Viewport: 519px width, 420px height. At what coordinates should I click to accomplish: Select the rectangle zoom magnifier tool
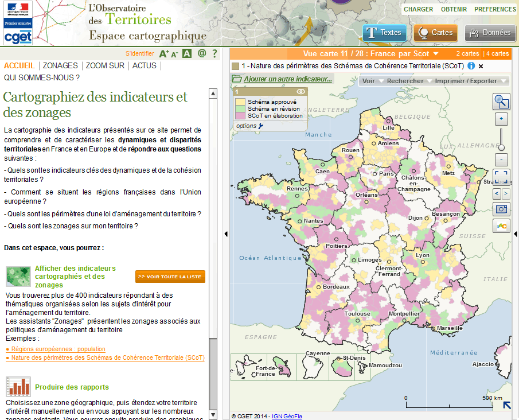tap(501, 102)
